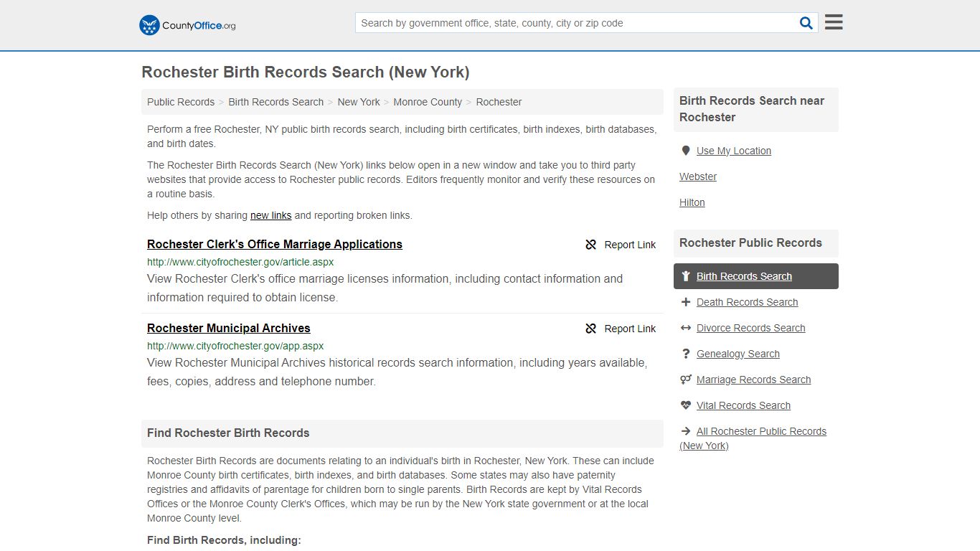Screen dimensions: 980x551
Task: Click broken-link icon for Municipal Archives report
Action: point(591,329)
